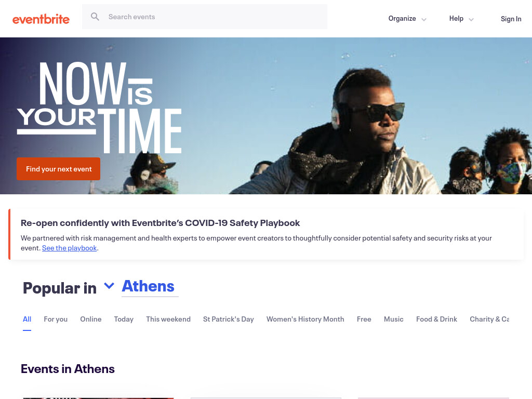
Task: Select the St Patrick's Day tab
Action: click(x=229, y=320)
